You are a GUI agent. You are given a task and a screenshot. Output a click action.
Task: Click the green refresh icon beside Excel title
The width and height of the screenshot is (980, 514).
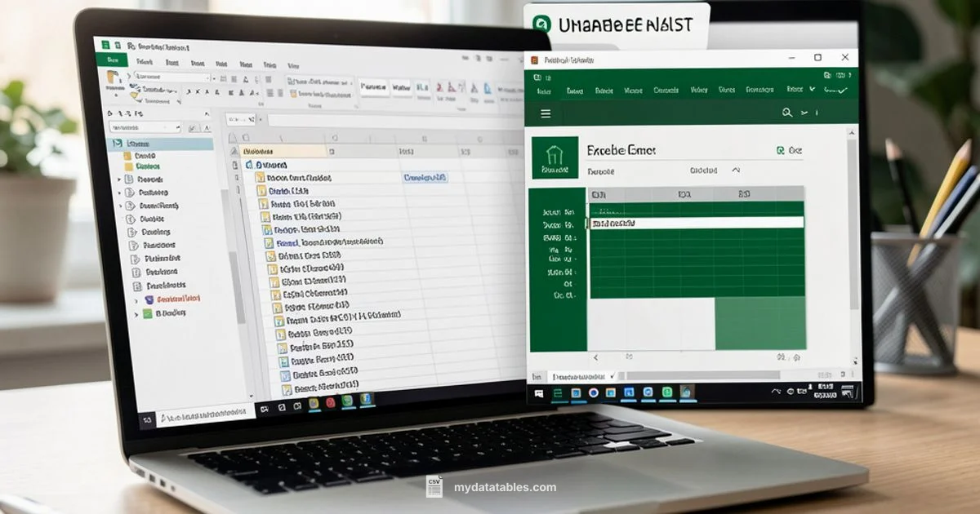781,150
